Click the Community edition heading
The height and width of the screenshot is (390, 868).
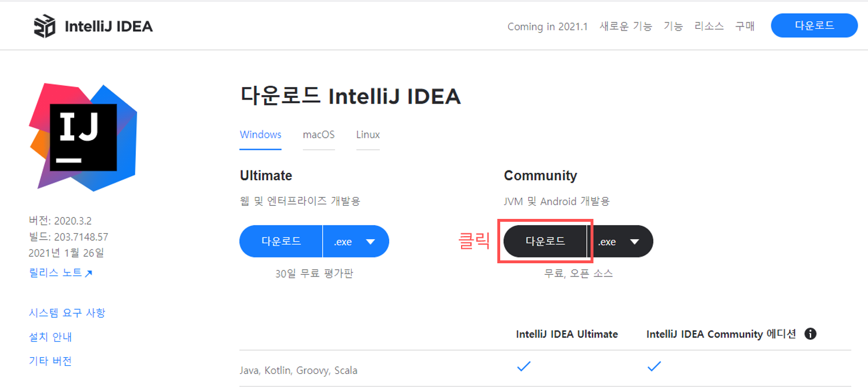(540, 176)
